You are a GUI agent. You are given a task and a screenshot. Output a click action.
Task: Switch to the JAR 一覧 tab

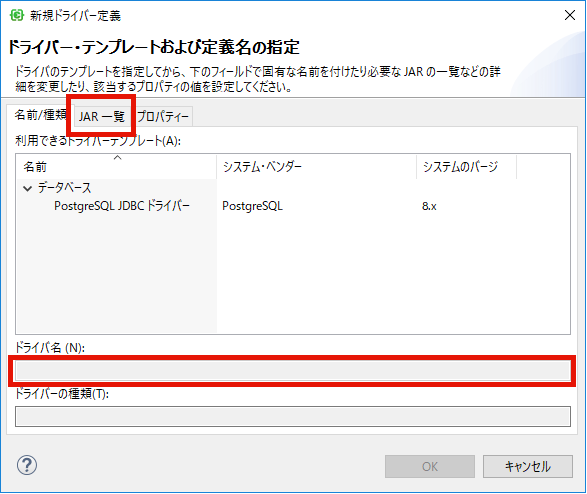[x=101, y=117]
